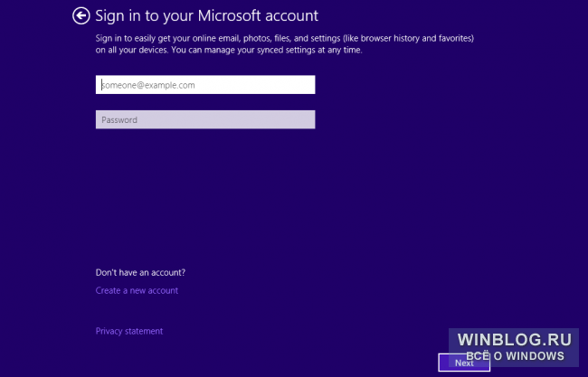The image size is (588, 377).
Task: Select the Password input field
Action: click(x=205, y=119)
